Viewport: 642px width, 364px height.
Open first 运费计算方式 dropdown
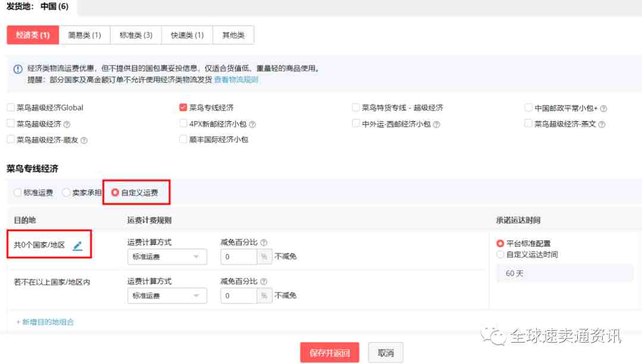pos(167,257)
